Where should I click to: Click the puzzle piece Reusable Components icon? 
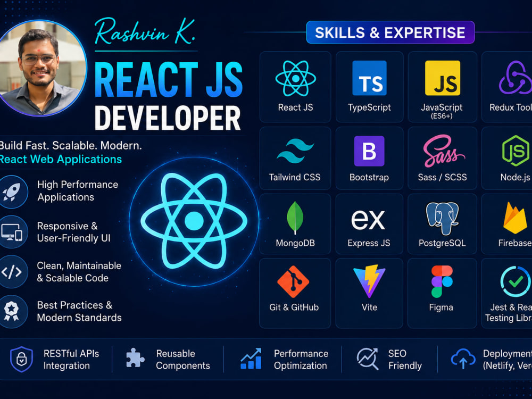click(x=135, y=358)
